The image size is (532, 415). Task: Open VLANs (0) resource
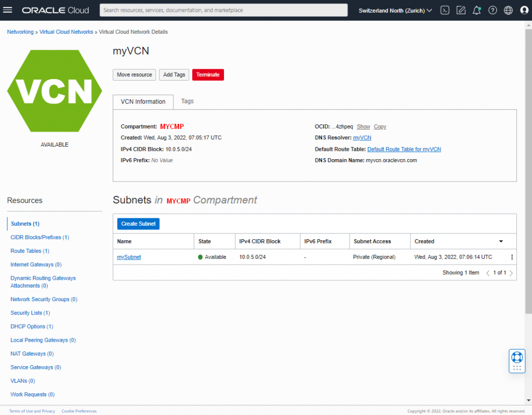pyautogui.click(x=23, y=381)
